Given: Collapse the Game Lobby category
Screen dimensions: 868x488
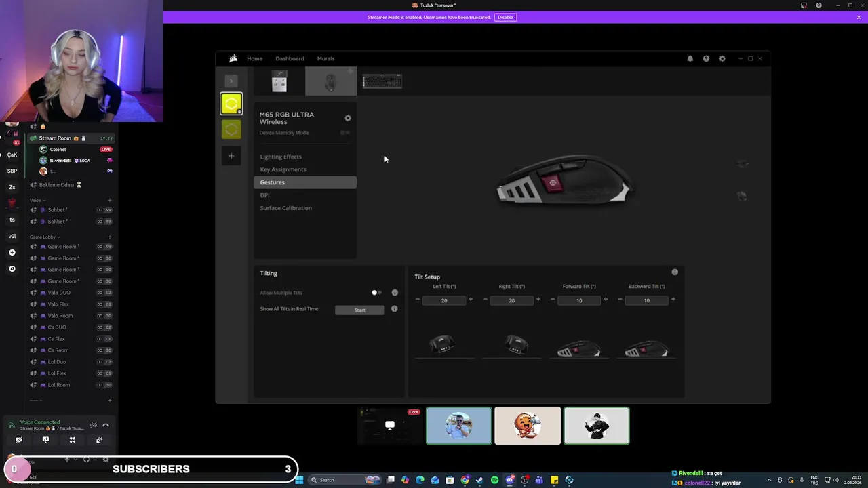Looking at the screenshot, I should tap(44, 237).
